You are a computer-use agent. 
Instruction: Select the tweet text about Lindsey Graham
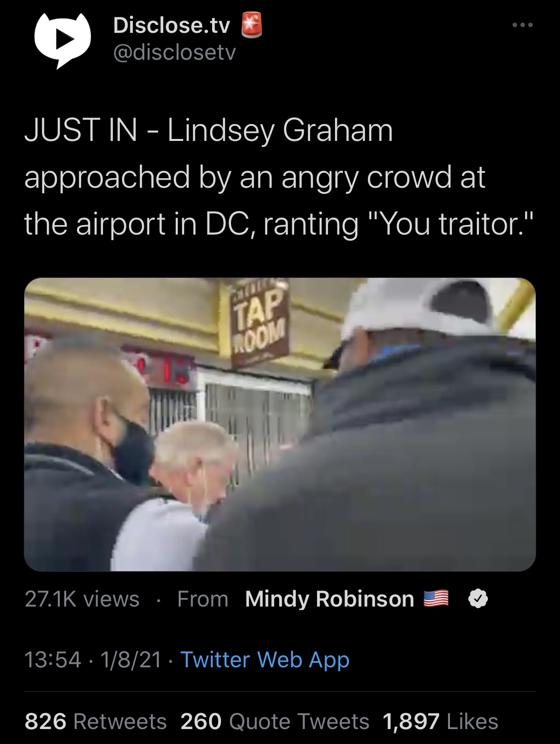click(280, 177)
